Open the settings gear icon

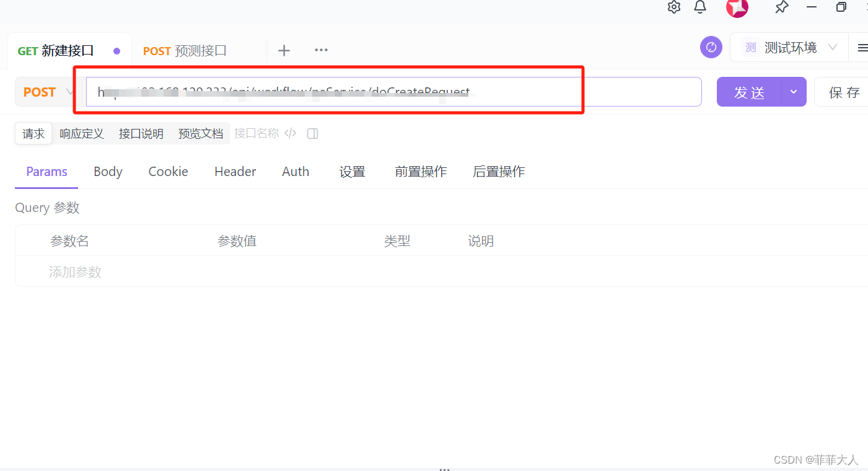(673, 7)
